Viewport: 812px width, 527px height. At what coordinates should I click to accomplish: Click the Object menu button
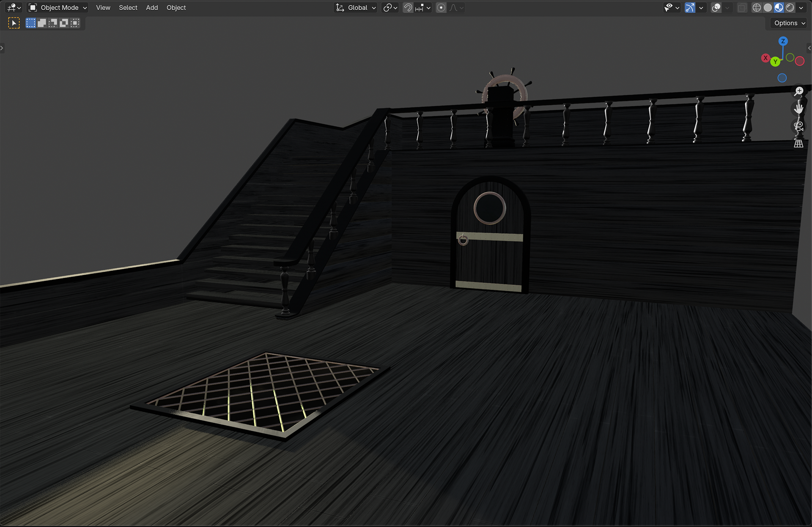point(176,8)
